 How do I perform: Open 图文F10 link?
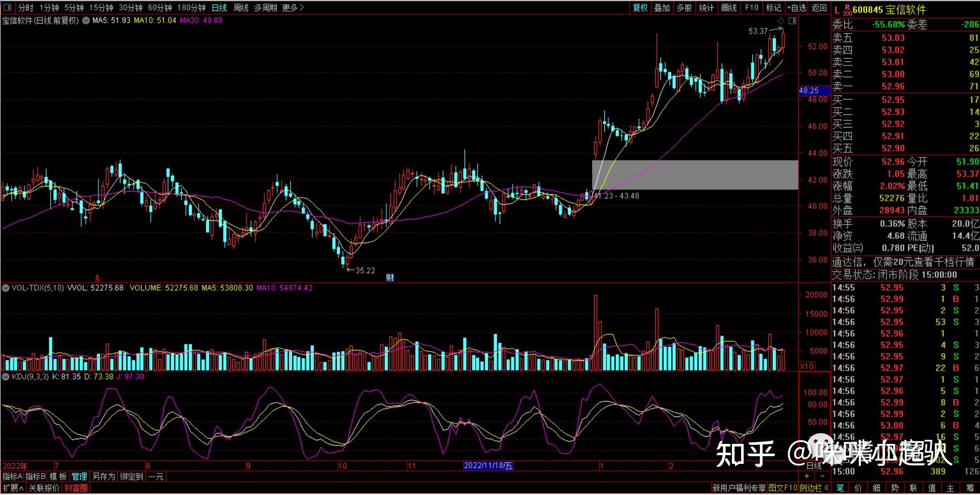(783, 488)
